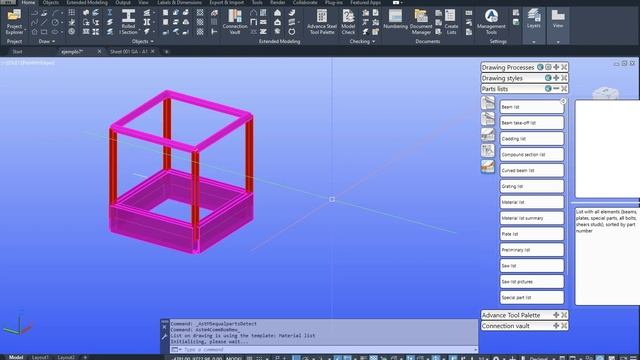640x360 pixels.
Task: Open Management Tools
Action: click(x=491, y=22)
